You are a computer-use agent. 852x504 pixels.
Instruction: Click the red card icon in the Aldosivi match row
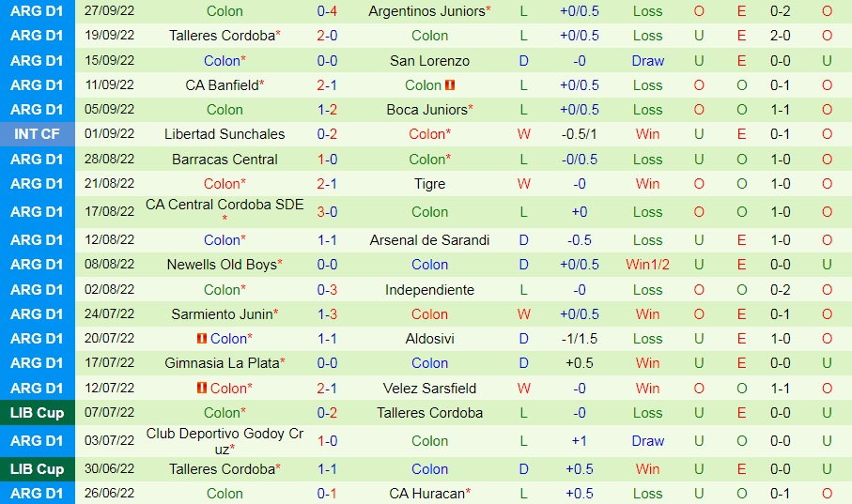[x=202, y=339]
